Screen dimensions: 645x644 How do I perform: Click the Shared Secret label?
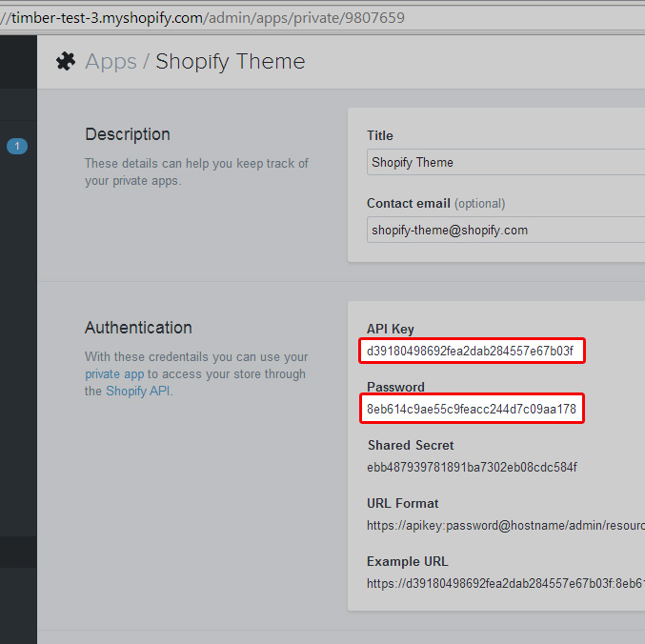[411, 445]
